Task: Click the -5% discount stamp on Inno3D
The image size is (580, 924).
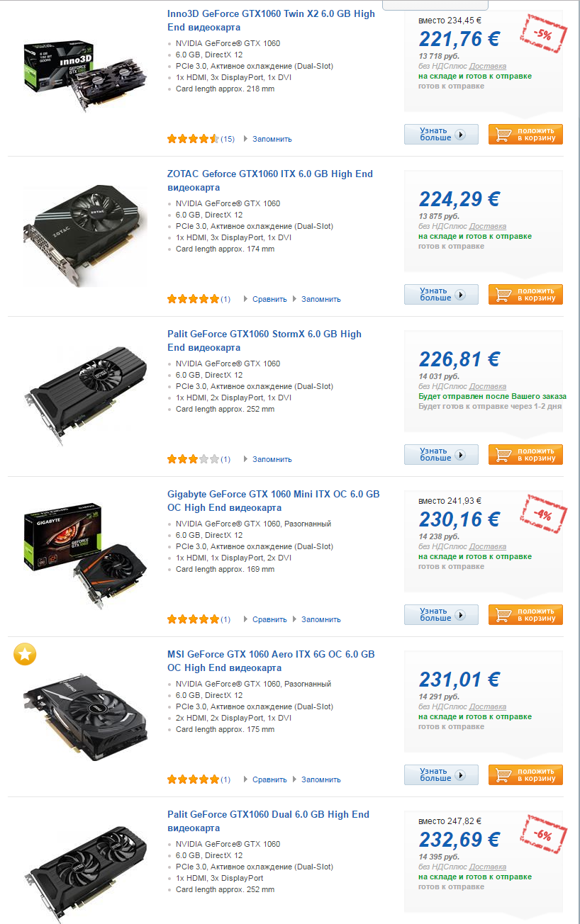Action: click(x=542, y=34)
